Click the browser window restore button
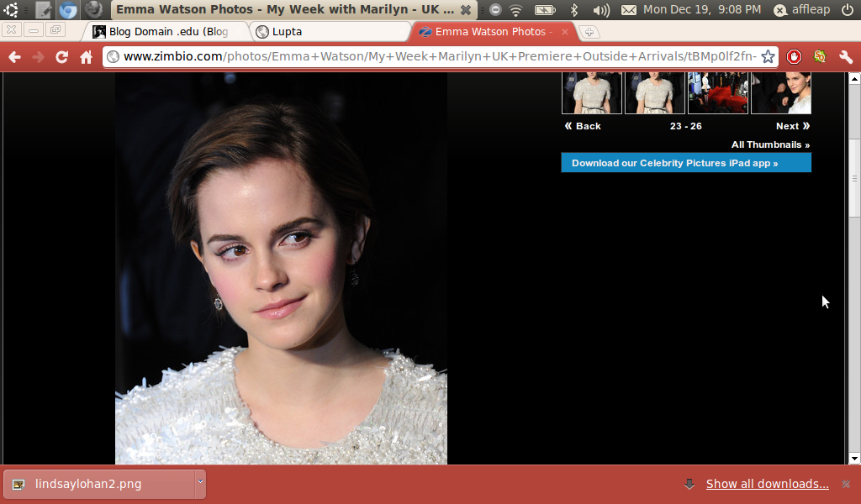The image size is (861, 504). click(55, 30)
